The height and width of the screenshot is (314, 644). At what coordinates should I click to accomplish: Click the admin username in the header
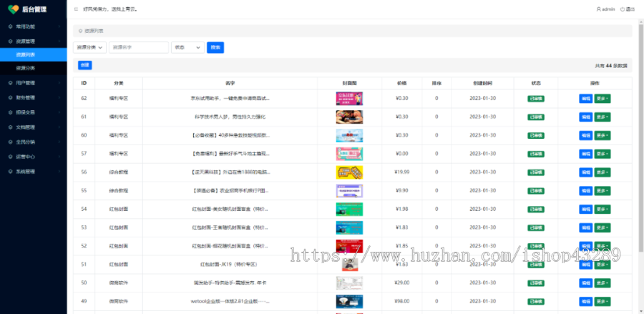pyautogui.click(x=608, y=9)
